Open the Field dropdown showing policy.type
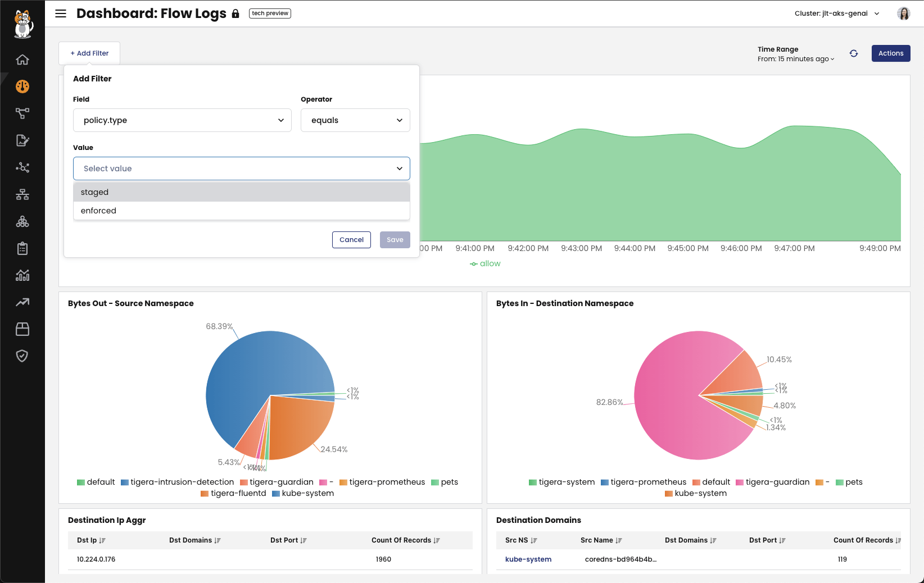Screen dimensions: 924x583 point(182,120)
